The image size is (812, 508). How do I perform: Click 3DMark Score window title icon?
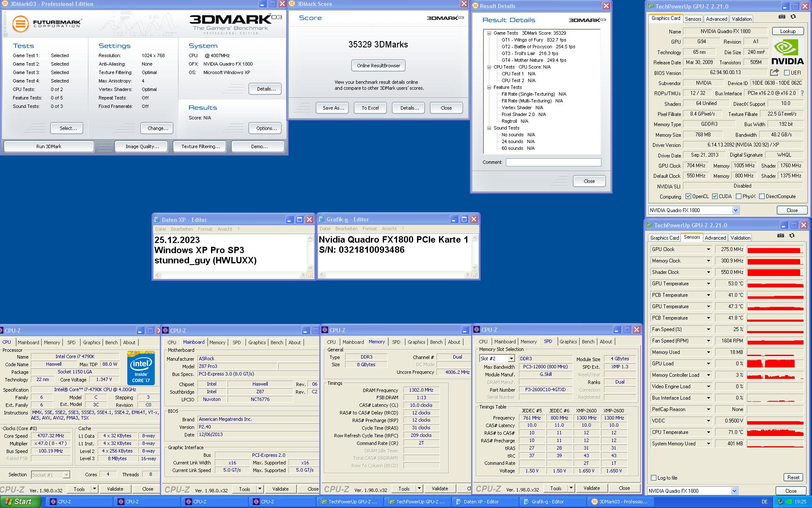click(292, 4)
